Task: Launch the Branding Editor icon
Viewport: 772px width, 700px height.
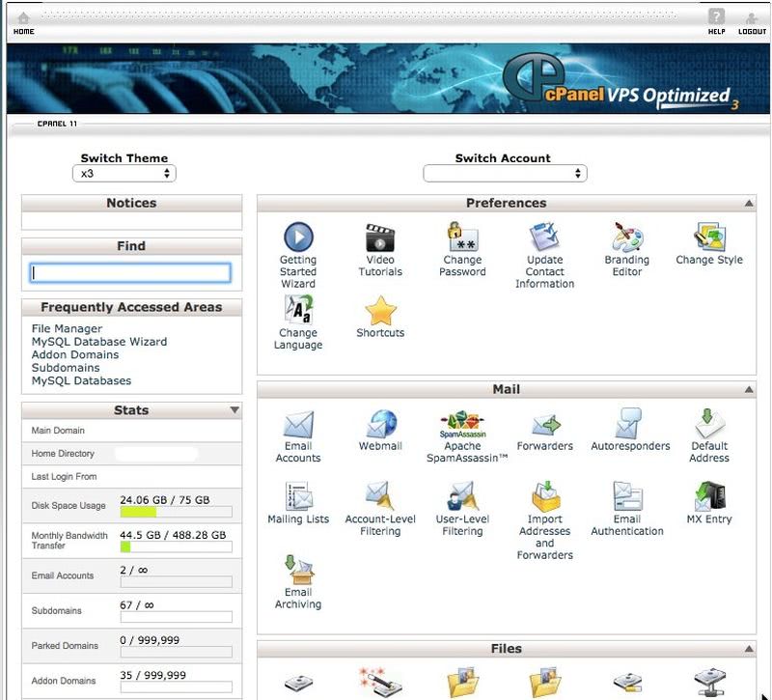Action: coord(626,237)
